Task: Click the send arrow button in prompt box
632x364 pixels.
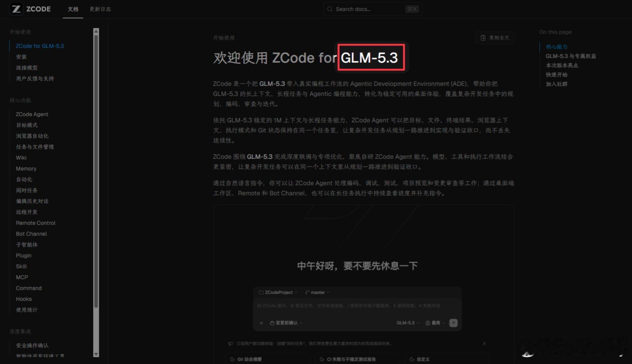Action: (453, 323)
